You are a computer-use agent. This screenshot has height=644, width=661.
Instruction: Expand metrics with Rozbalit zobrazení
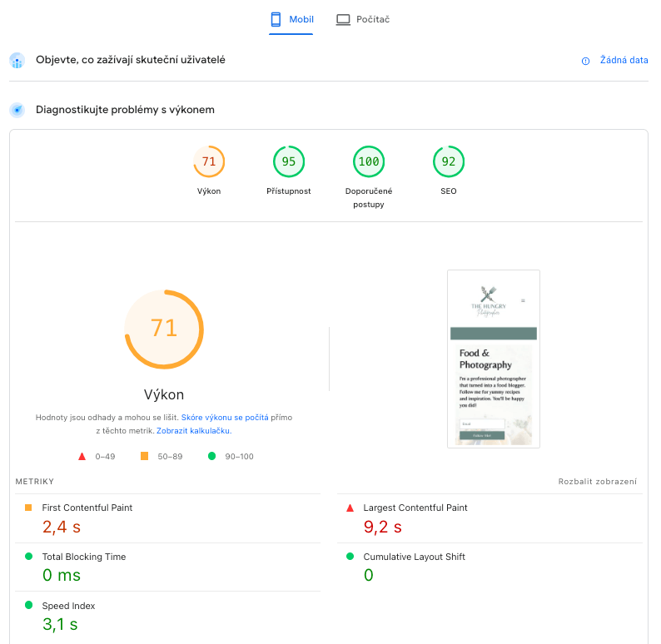pos(597,482)
